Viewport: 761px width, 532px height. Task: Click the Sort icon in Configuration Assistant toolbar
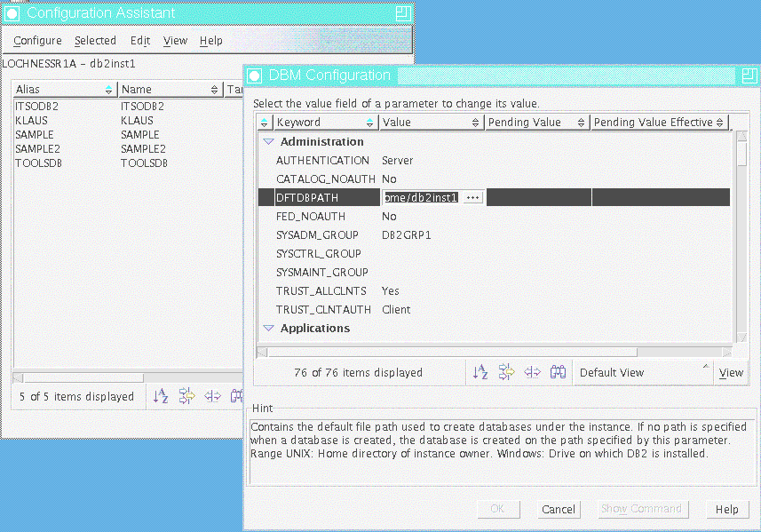[161, 397]
